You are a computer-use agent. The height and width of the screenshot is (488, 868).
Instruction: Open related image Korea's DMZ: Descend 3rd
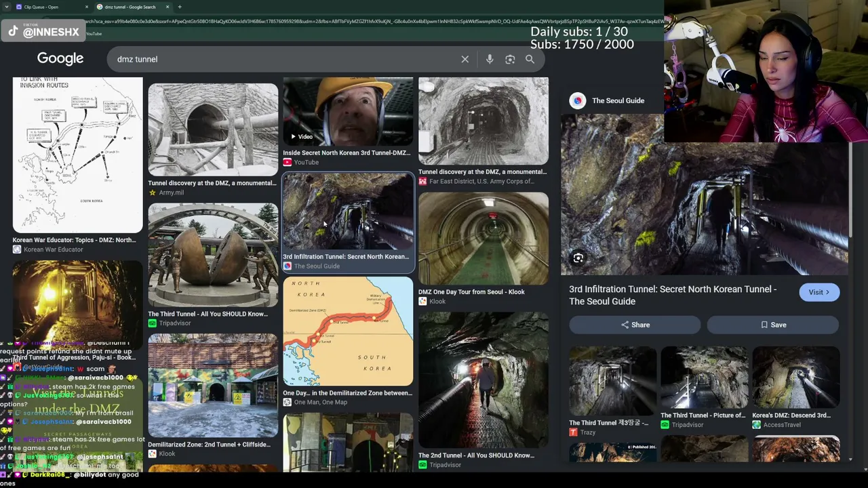(x=796, y=378)
